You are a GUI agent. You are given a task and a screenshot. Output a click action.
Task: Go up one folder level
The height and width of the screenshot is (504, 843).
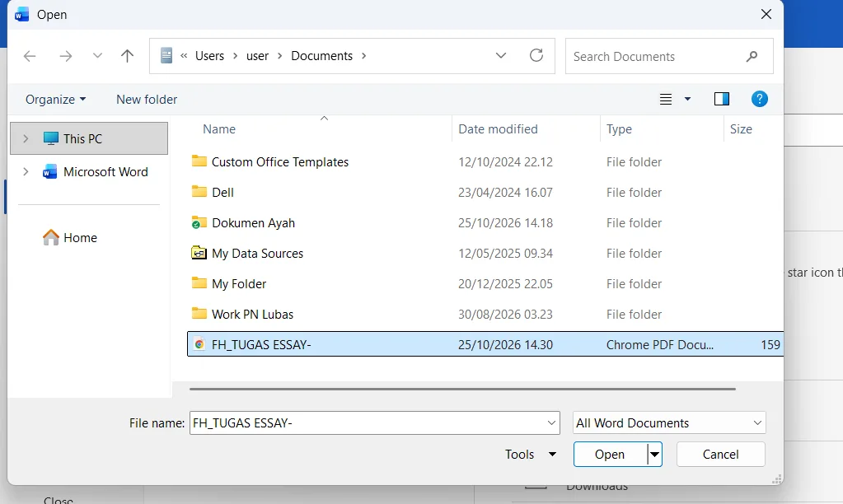coord(128,56)
